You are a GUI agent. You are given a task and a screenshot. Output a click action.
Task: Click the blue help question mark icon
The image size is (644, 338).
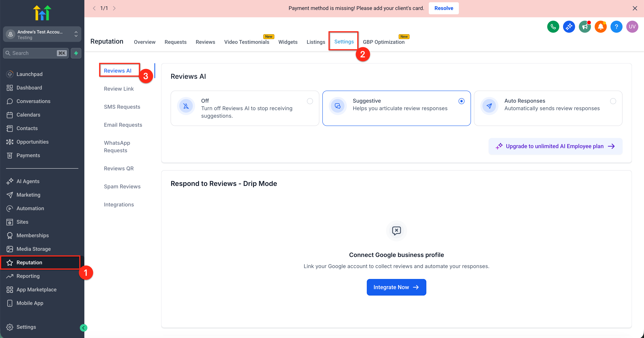[616, 27]
